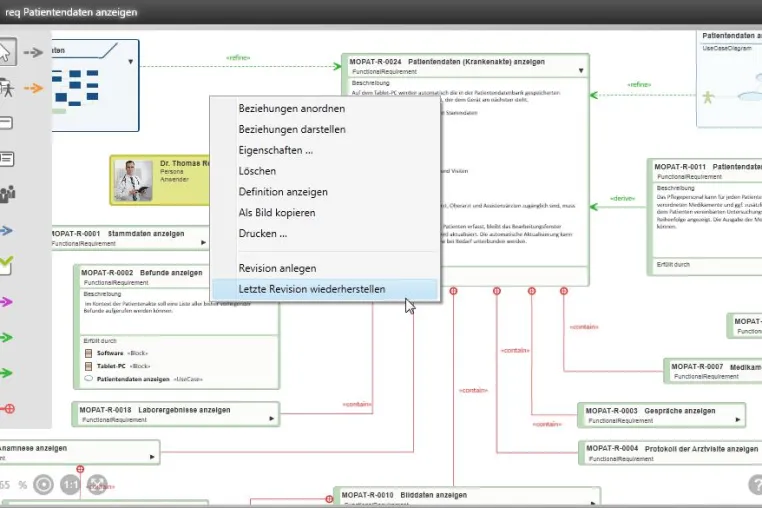
Task: Choose the magenta arrow relationship tool
Action: click(x=6, y=302)
